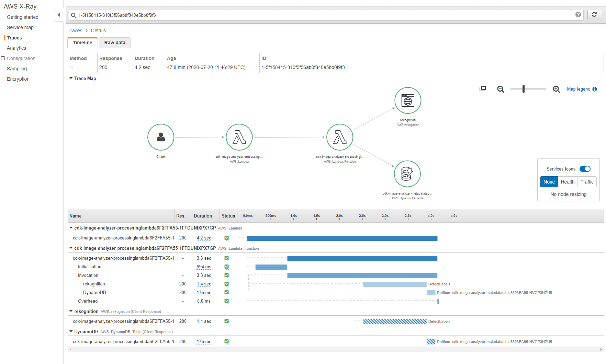Click the Map legend info icon
Image resolution: width=606 pixels, height=364 pixels.
point(595,89)
